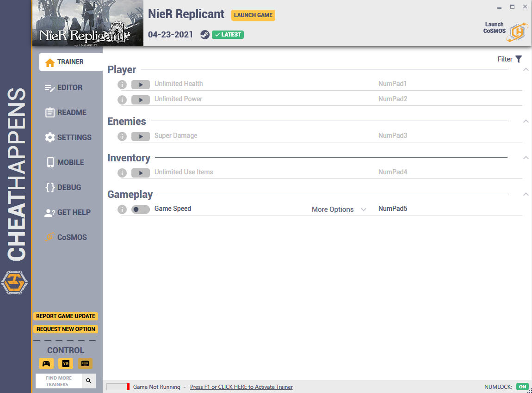Collapse the Player section
The height and width of the screenshot is (393, 532).
pos(526,69)
